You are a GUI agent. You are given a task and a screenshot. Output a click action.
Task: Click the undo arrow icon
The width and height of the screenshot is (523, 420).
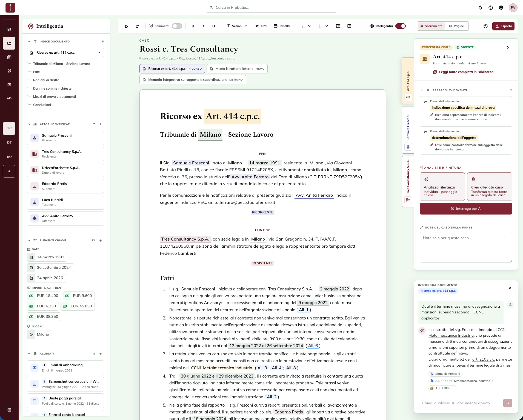click(126, 26)
